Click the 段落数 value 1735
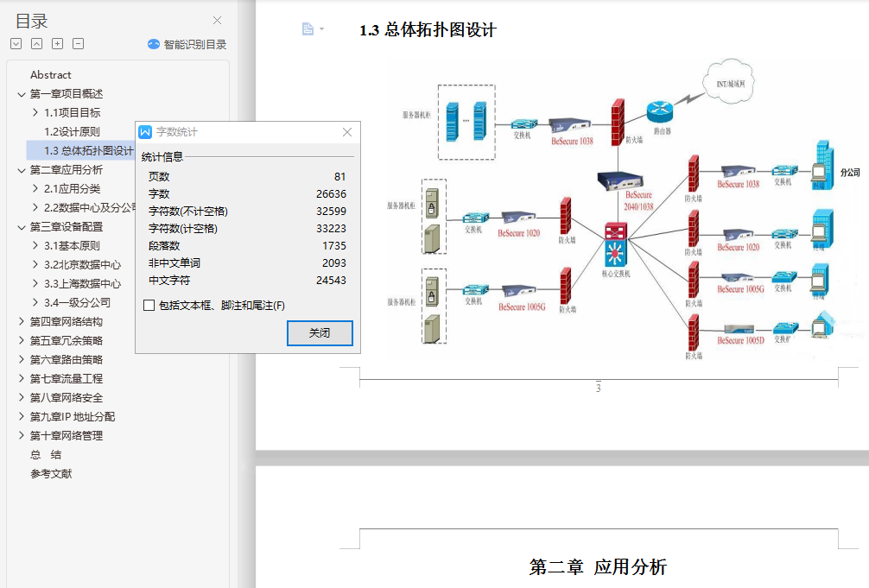Viewport: 869px width, 588px height. tap(333, 245)
